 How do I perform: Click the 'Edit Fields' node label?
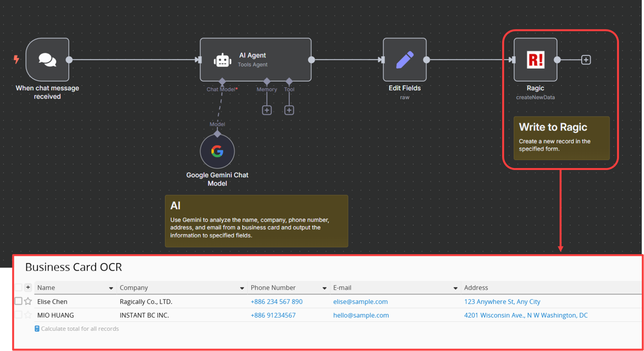click(x=405, y=88)
